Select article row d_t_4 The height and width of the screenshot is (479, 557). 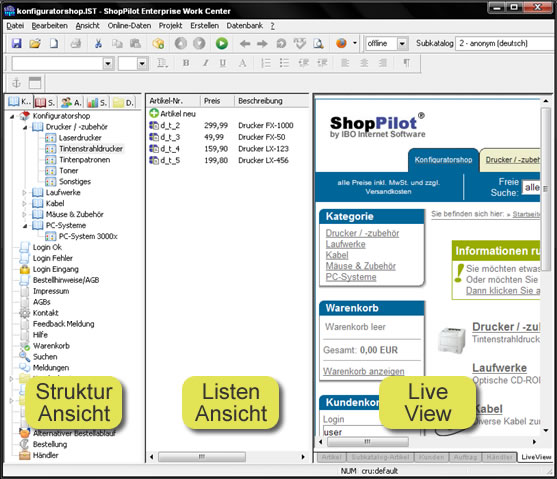point(228,149)
